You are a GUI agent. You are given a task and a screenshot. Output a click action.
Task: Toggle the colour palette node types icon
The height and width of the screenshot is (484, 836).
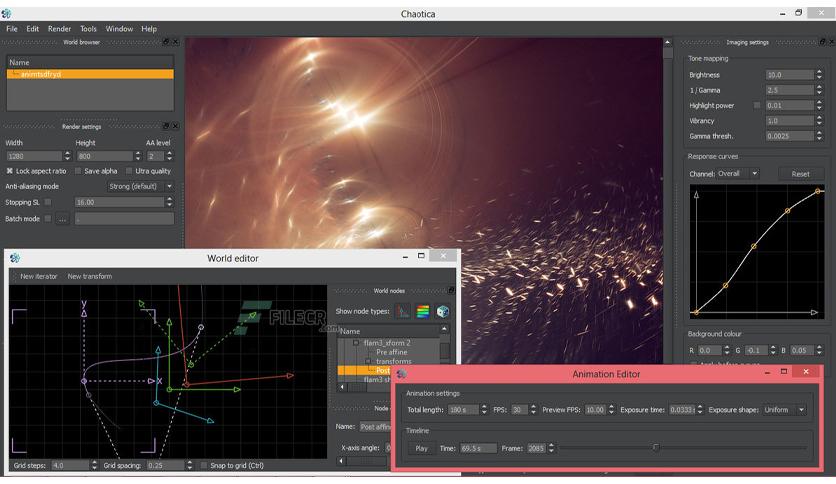(423, 311)
